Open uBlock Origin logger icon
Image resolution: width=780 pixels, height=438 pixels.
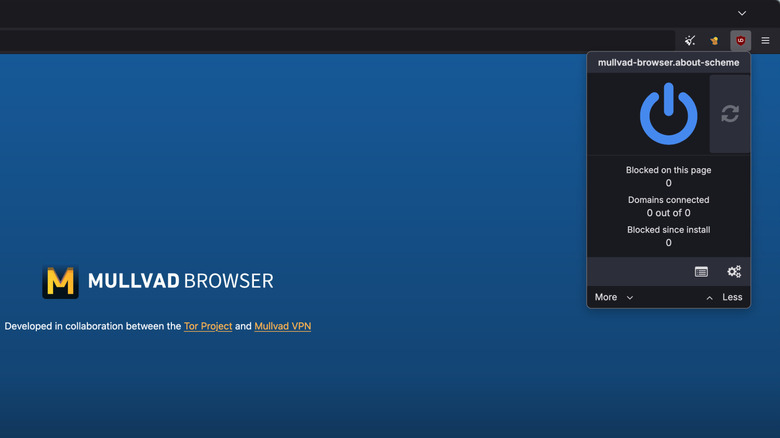(701, 272)
